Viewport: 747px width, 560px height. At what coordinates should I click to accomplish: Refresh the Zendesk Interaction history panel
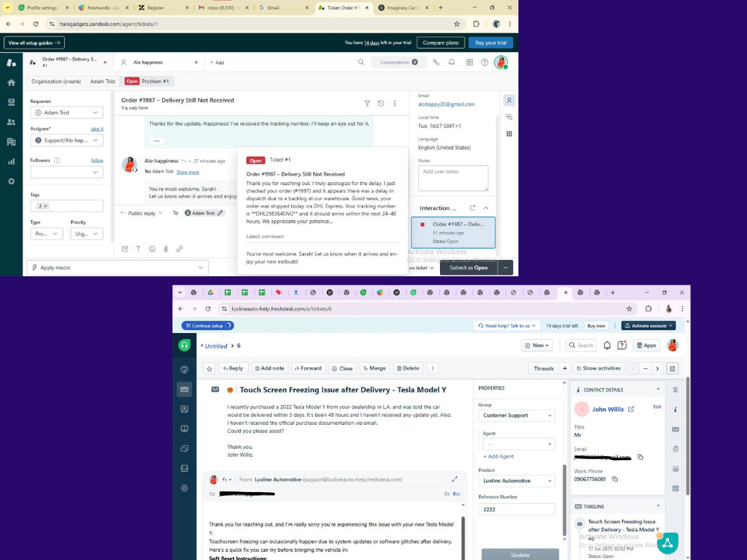tap(473, 208)
